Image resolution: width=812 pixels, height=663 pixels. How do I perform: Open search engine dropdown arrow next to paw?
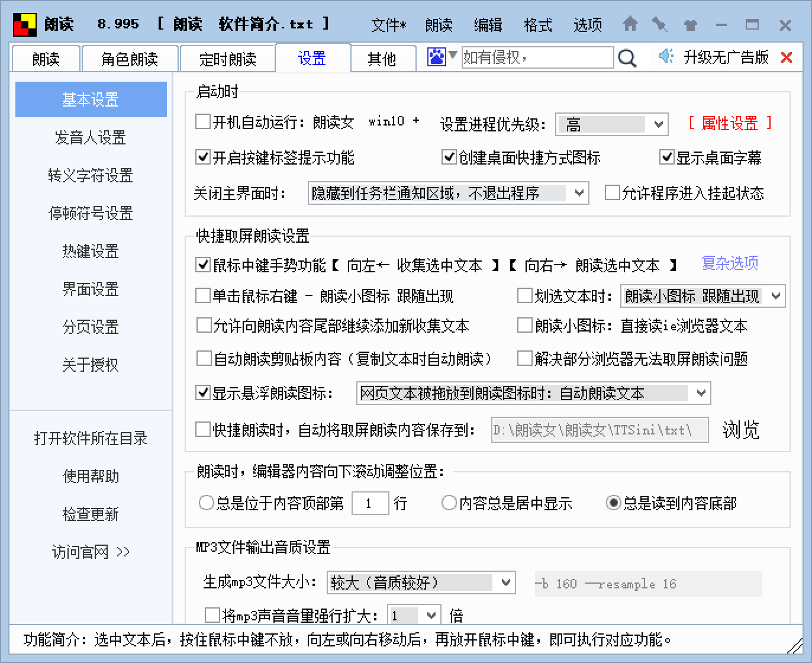[453, 55]
